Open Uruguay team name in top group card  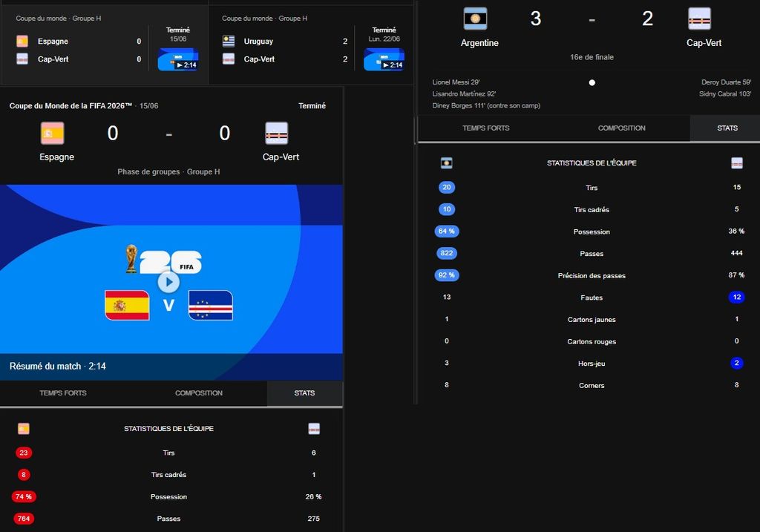258,42
